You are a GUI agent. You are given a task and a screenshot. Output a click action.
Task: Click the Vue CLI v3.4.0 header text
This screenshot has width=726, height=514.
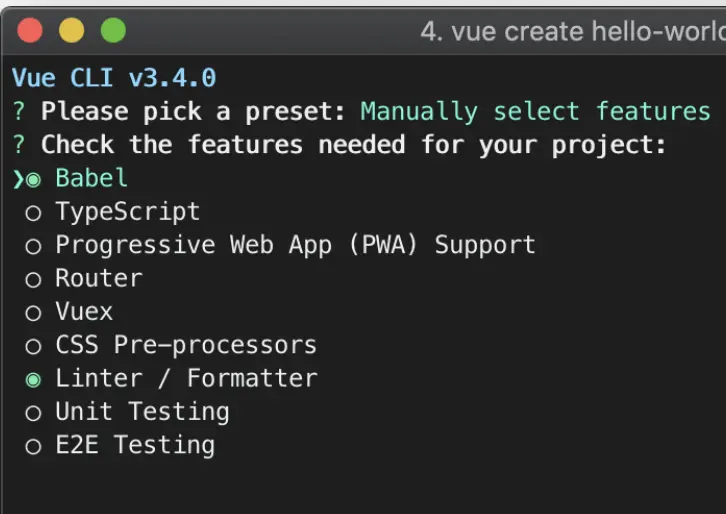pos(114,78)
